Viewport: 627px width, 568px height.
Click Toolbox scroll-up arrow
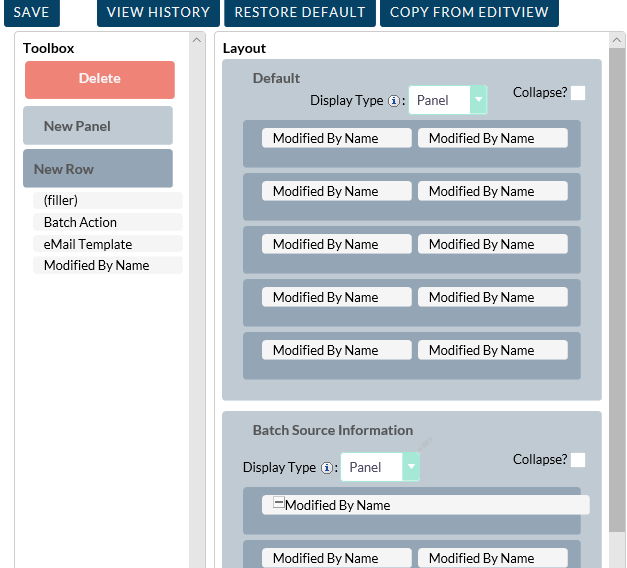[x=196, y=40]
